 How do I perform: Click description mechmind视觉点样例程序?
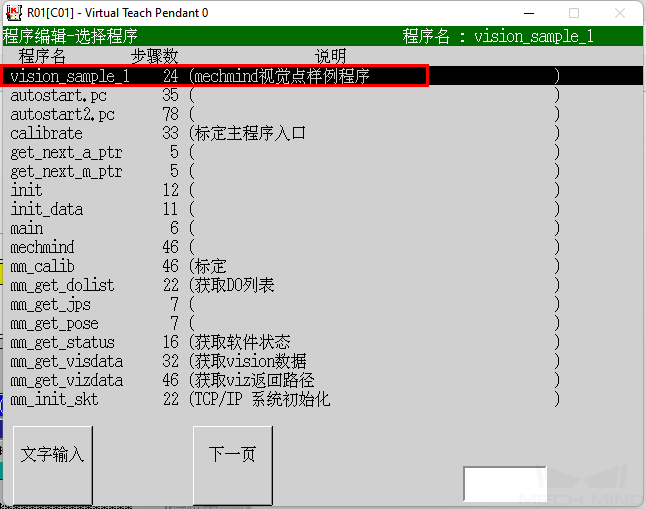coord(282,76)
